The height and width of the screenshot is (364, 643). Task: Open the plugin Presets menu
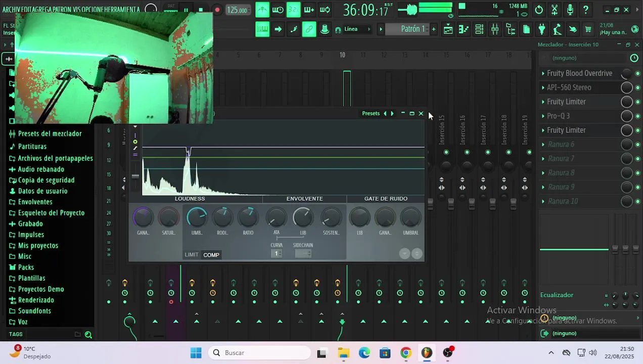tap(371, 114)
